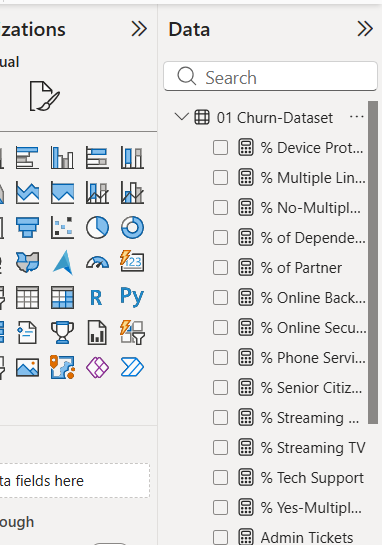Image resolution: width=382 pixels, height=545 pixels.
Task: Enable the % Online Back... field
Action: (220, 298)
